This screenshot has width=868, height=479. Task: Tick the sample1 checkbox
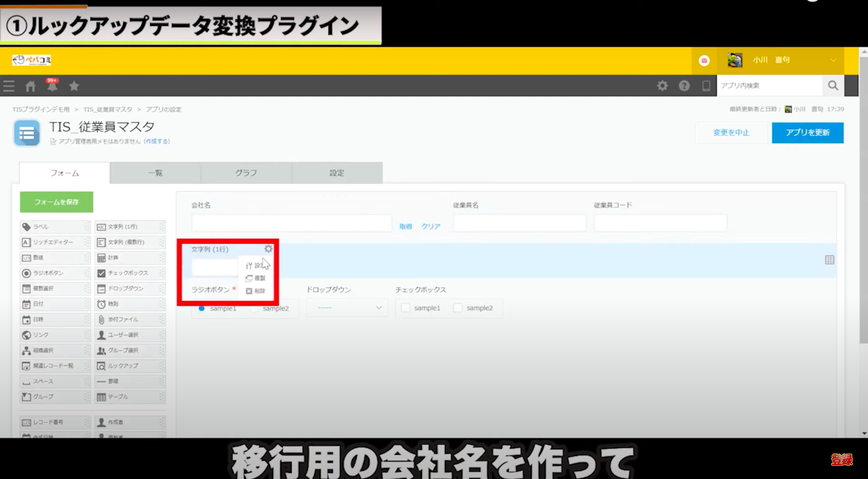tap(406, 308)
